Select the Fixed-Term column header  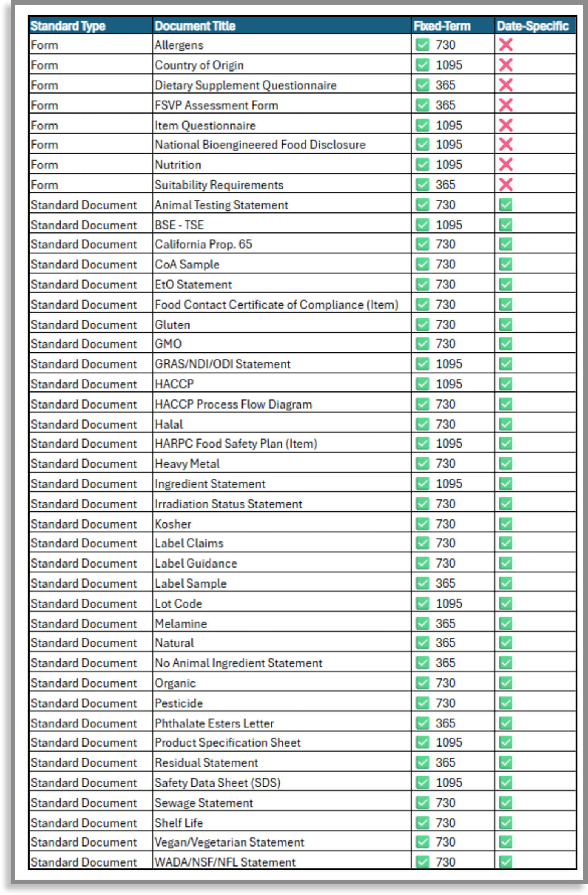tap(453, 25)
